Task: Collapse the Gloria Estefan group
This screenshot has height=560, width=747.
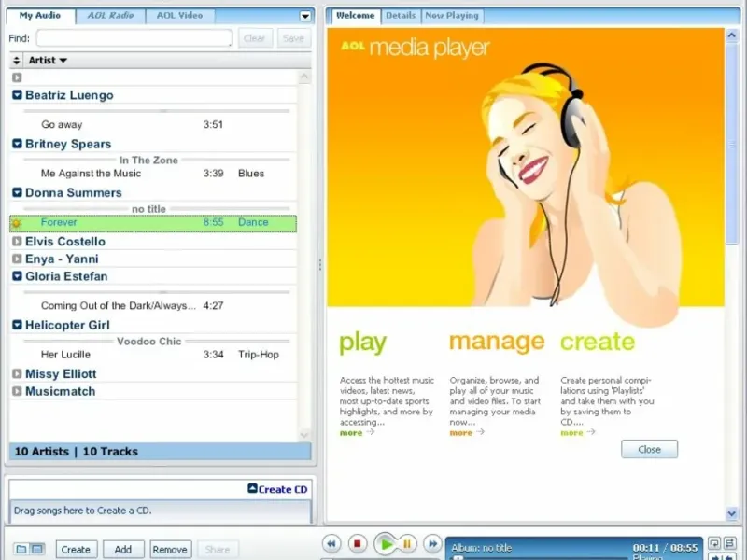Action: point(17,275)
